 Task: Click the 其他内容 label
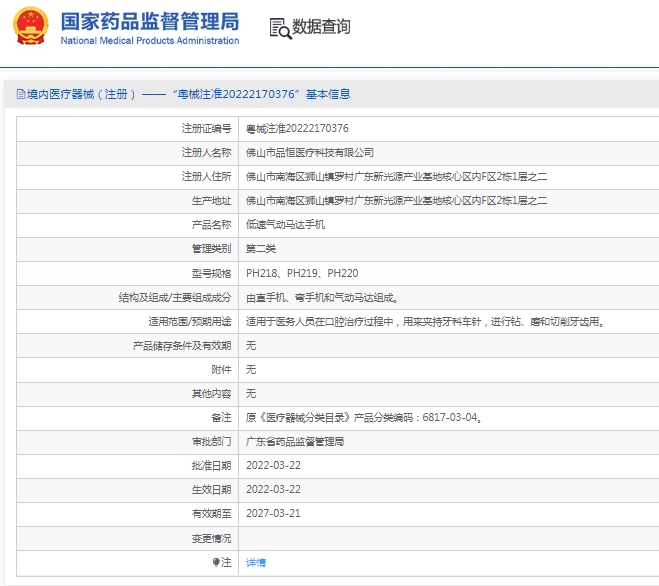pos(211,393)
